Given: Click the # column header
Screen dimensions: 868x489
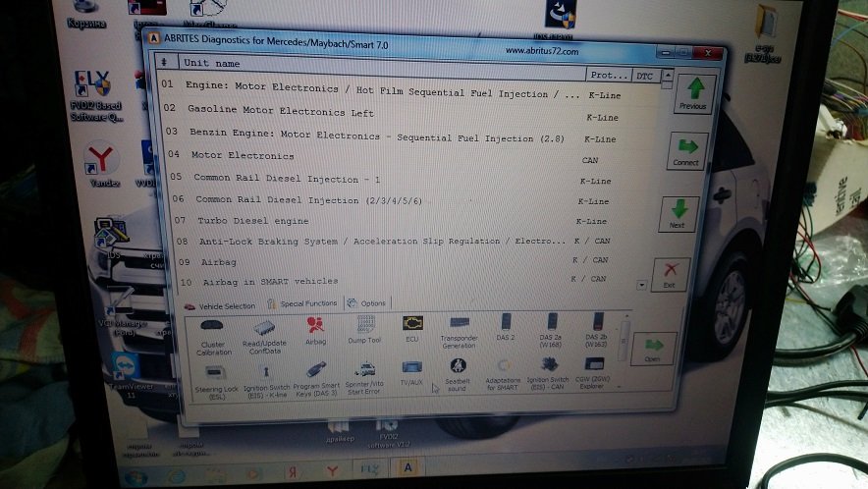Looking at the screenshot, I should coord(166,62).
